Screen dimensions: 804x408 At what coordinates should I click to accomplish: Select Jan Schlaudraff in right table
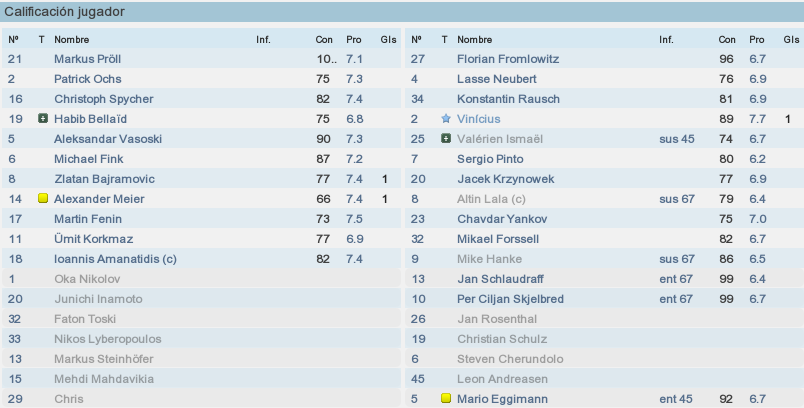tap(605, 279)
